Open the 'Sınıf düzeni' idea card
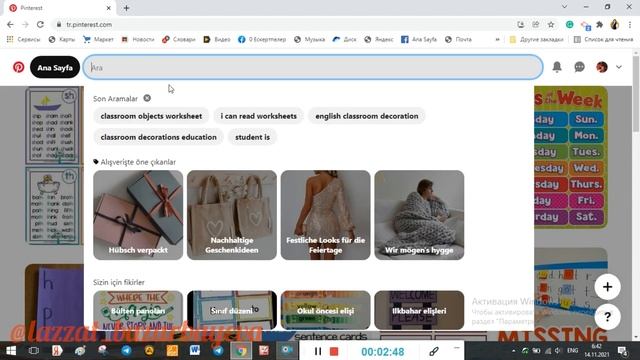The height and width of the screenshot is (360, 640). point(232,310)
